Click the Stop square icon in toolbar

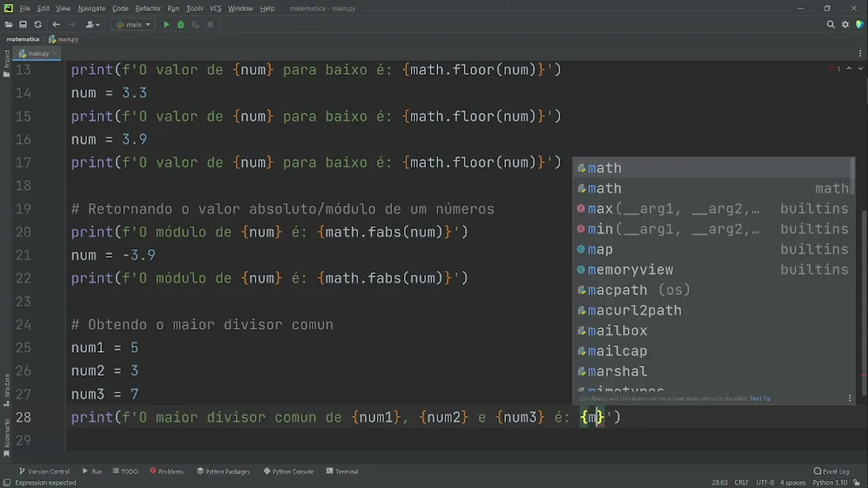pos(210,24)
